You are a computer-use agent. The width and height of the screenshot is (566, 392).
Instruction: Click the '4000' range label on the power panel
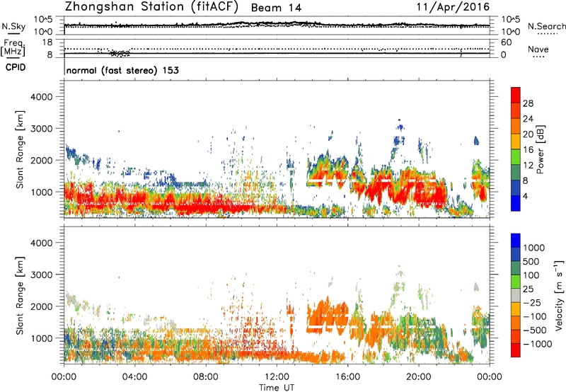tap(41, 97)
